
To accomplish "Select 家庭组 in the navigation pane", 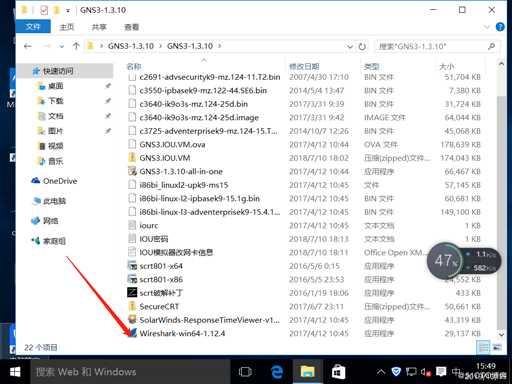I will (54, 241).
